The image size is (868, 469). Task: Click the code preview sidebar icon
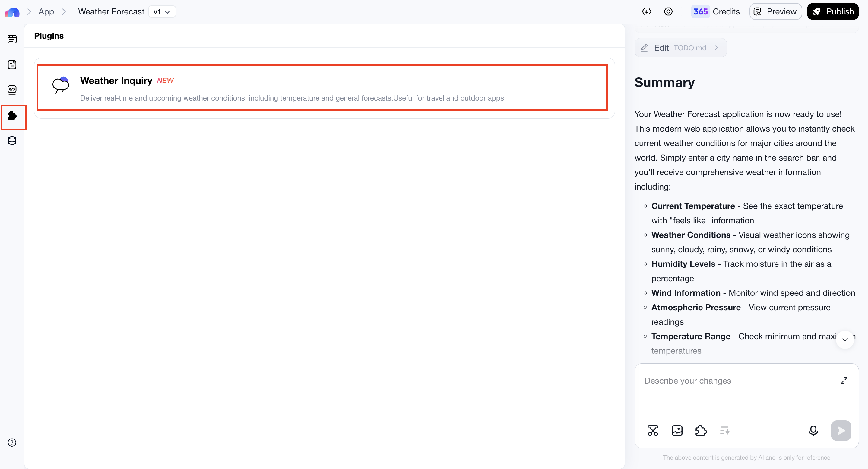click(12, 90)
